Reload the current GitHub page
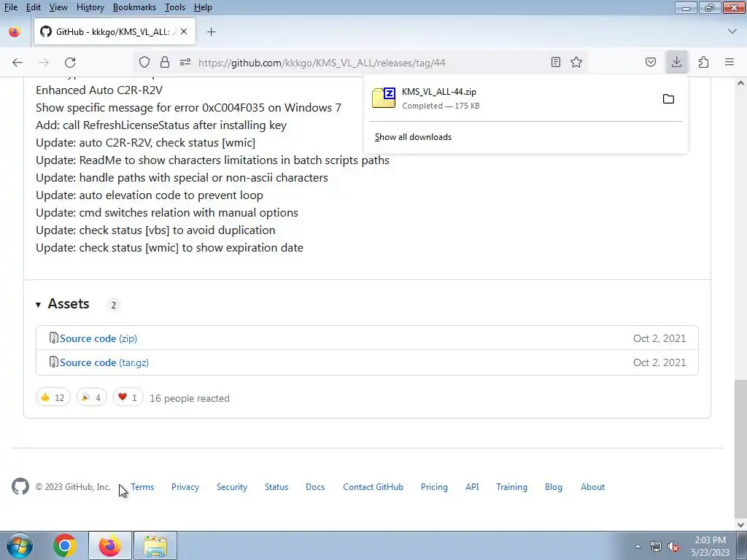747x560 pixels. pos(70,63)
